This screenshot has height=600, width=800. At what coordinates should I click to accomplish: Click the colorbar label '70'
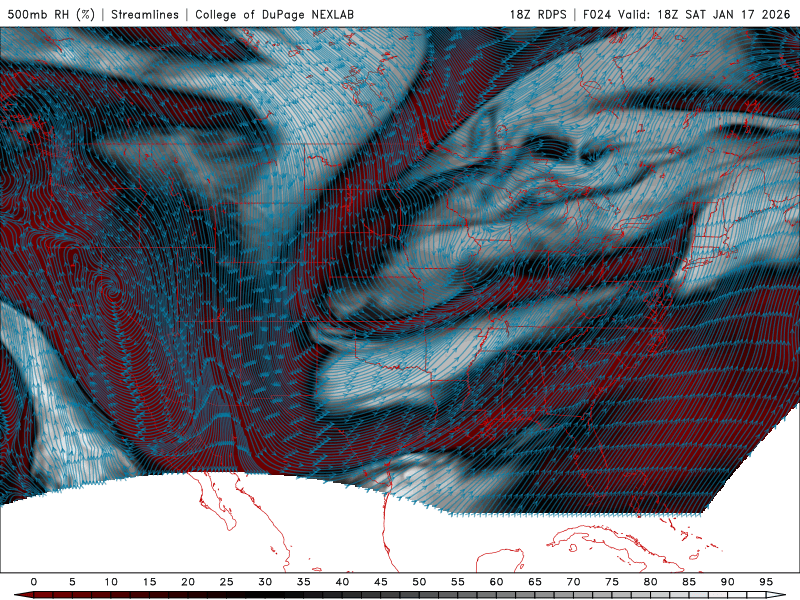pyautogui.click(x=573, y=582)
